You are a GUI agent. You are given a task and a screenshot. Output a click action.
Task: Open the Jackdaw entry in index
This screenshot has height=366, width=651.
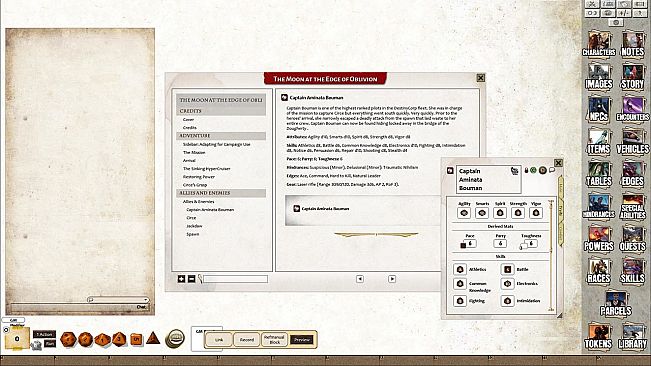pos(194,226)
